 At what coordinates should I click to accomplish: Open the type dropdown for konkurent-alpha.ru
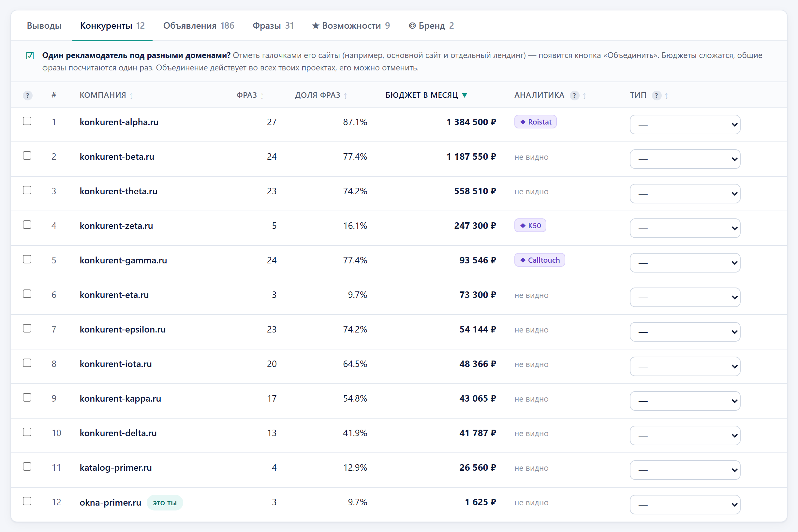click(x=685, y=125)
